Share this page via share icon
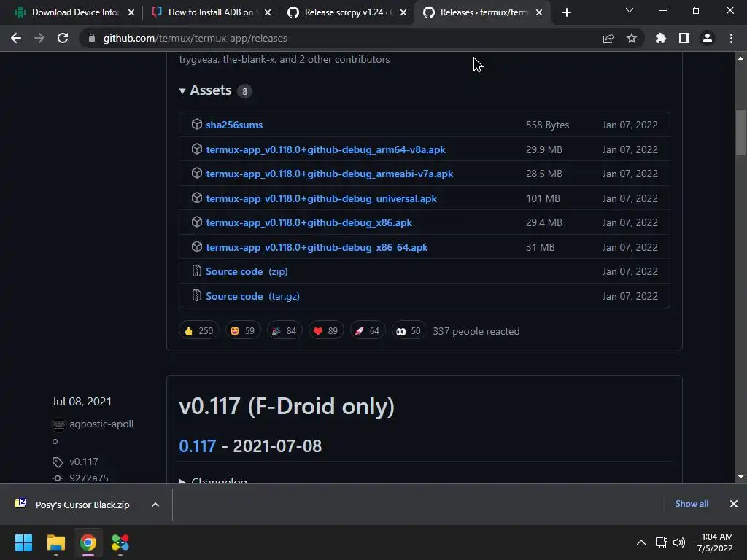Image resolution: width=747 pixels, height=560 pixels. point(608,38)
